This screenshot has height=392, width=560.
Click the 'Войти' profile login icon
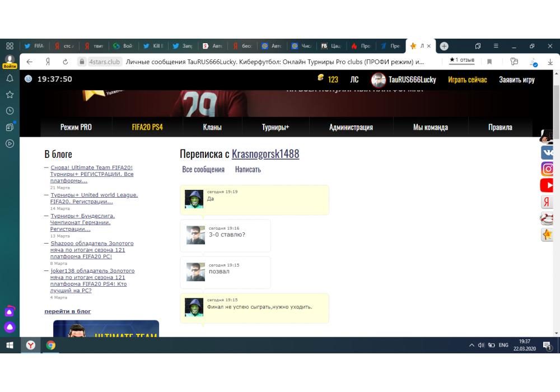pyautogui.click(x=10, y=62)
